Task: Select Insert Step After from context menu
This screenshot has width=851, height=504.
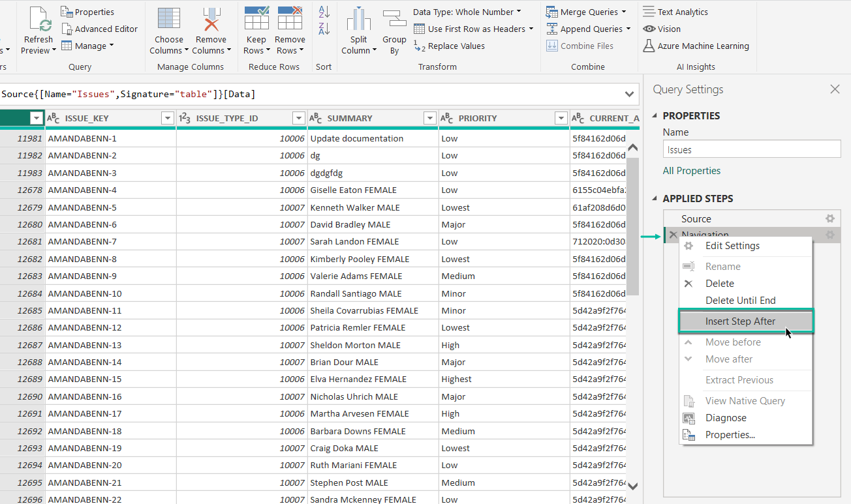Action: 740,321
